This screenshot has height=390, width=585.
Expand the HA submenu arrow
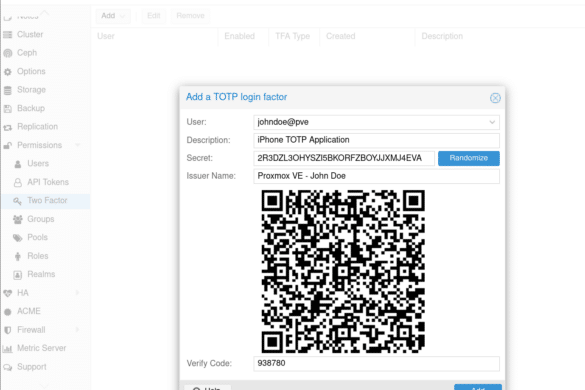(78, 293)
